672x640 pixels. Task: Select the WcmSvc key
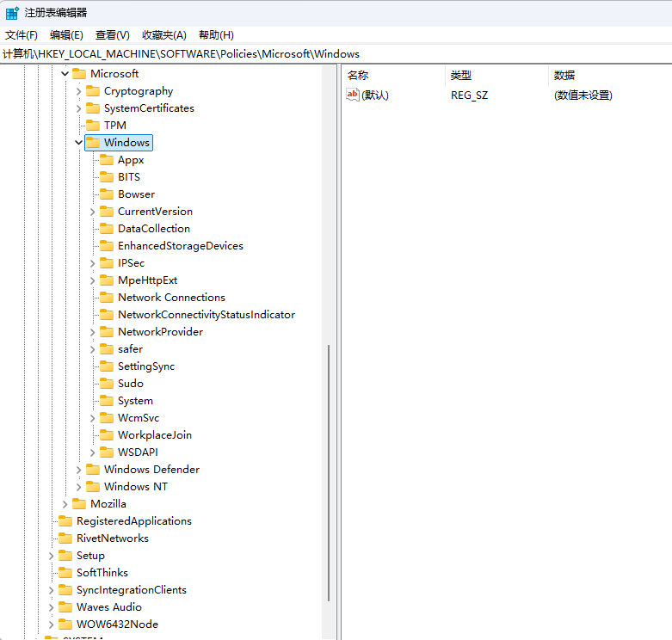pos(139,418)
